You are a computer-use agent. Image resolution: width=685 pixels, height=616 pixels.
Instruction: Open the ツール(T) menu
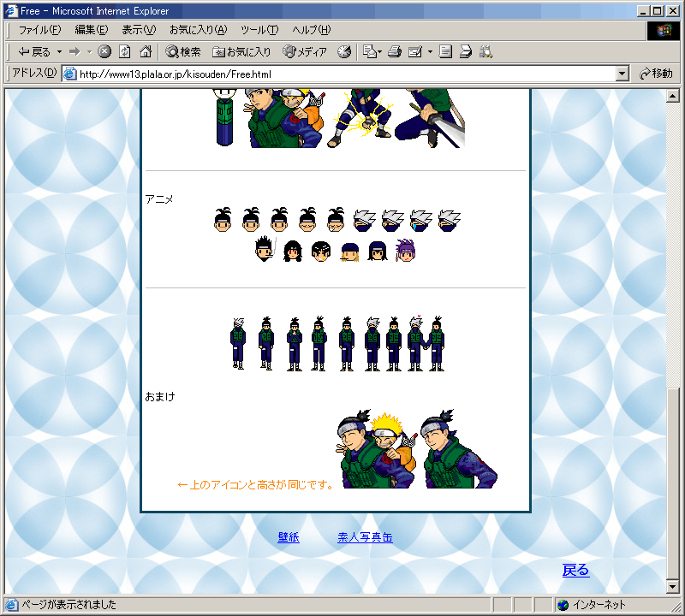tap(259, 30)
